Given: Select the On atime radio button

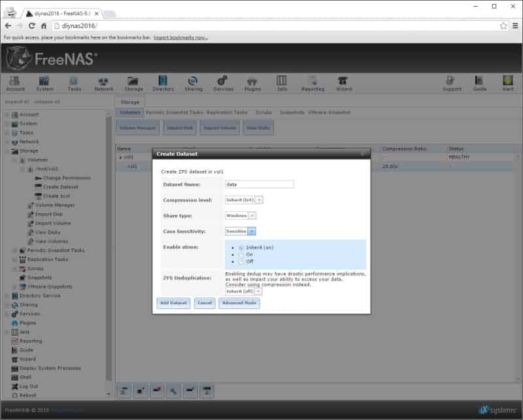Looking at the screenshot, I should 241,254.
